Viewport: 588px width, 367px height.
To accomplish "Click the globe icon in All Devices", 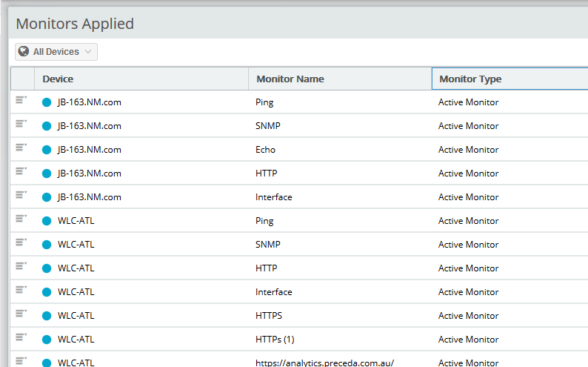I will point(24,51).
